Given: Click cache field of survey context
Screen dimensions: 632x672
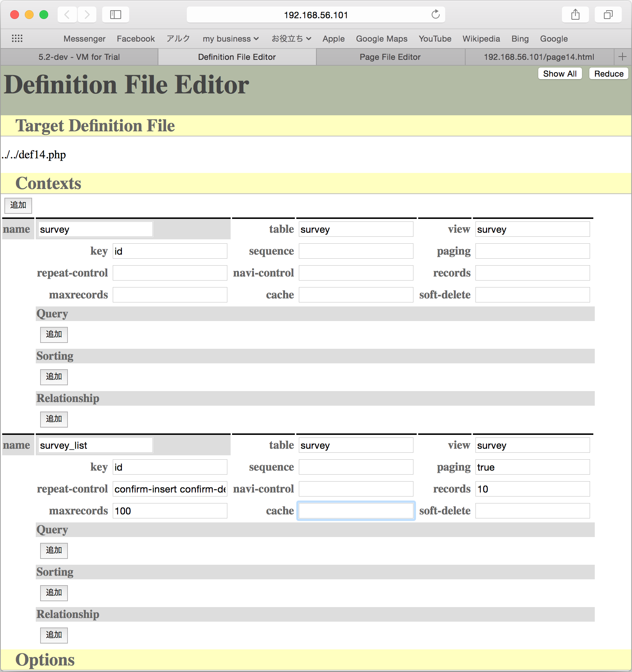Looking at the screenshot, I should (x=356, y=295).
